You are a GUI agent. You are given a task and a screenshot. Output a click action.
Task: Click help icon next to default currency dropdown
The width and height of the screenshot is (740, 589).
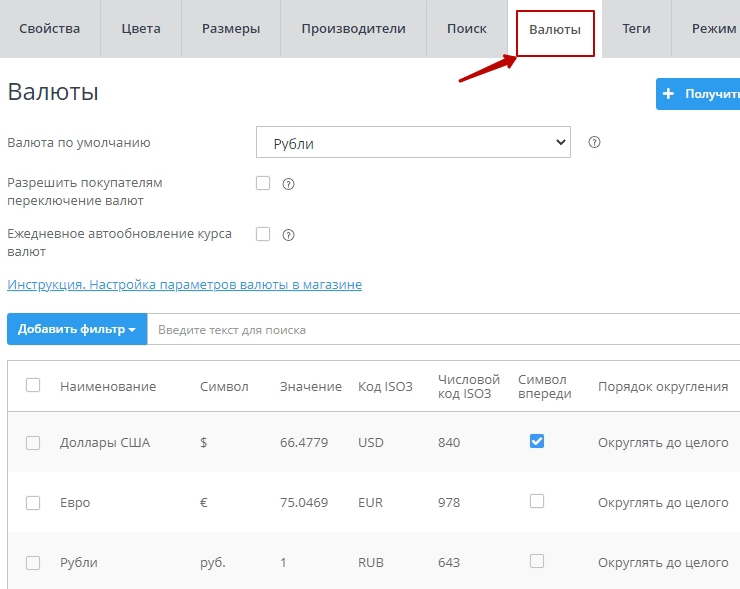[594, 143]
